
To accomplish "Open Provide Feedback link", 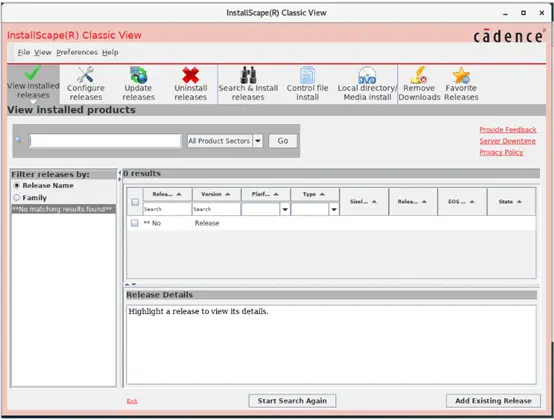I will [x=508, y=130].
